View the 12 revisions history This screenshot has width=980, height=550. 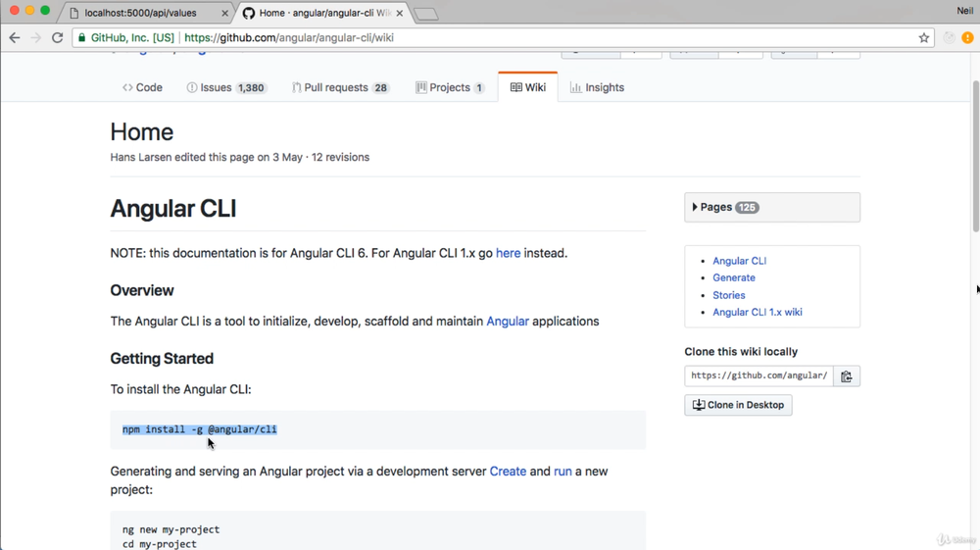(x=341, y=158)
